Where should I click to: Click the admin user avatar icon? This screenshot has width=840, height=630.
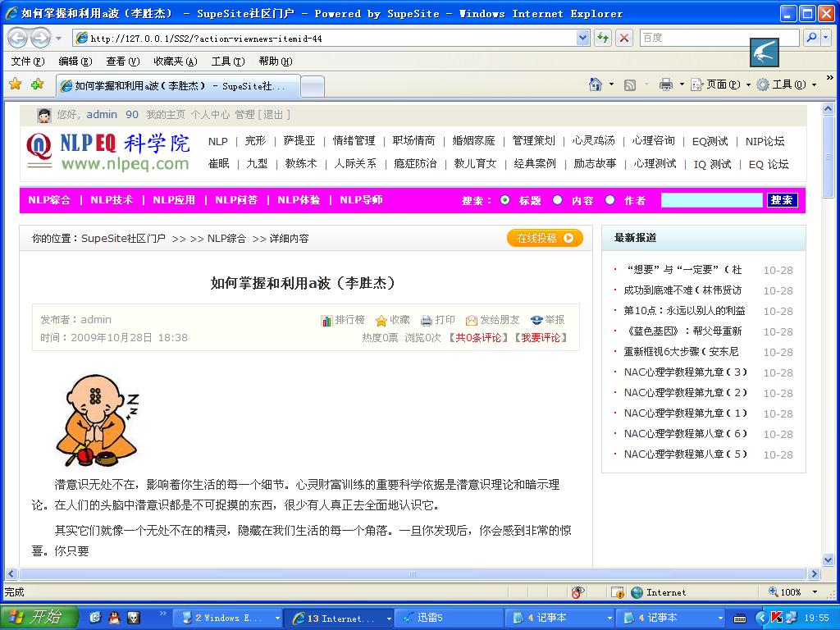44,115
